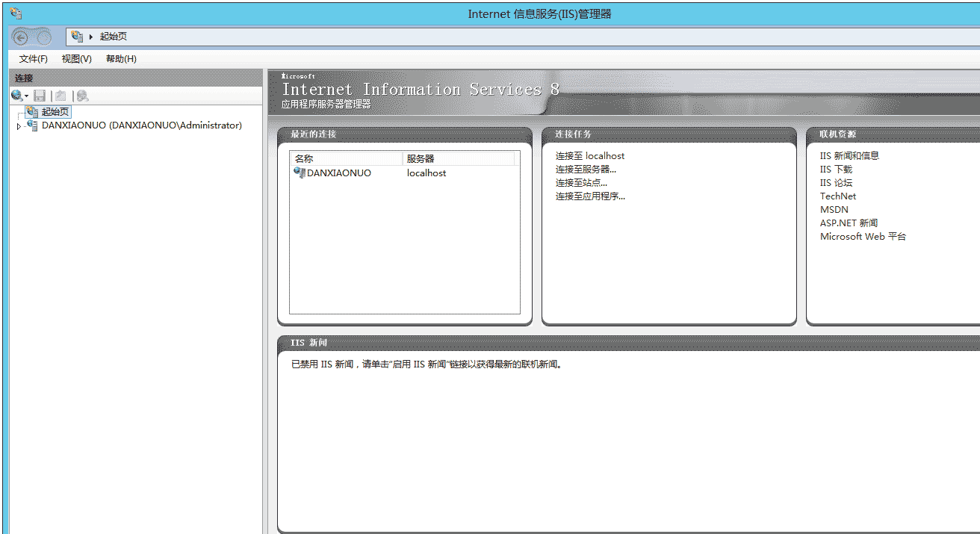Click the localhost cell in recent connections
The image size is (980, 534).
click(x=427, y=173)
